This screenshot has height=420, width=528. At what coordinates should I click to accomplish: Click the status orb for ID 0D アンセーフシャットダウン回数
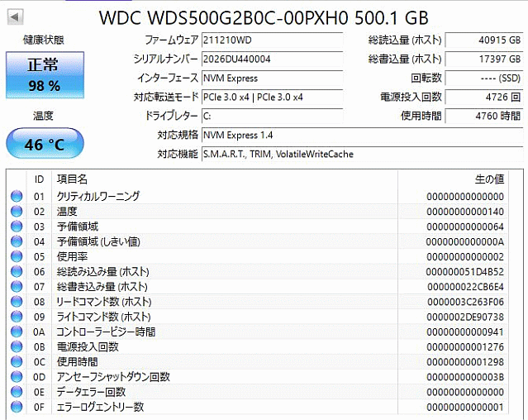(17, 377)
